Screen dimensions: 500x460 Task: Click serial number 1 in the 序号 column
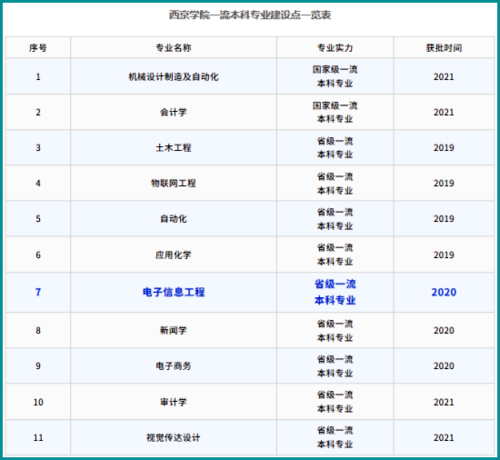click(x=38, y=77)
